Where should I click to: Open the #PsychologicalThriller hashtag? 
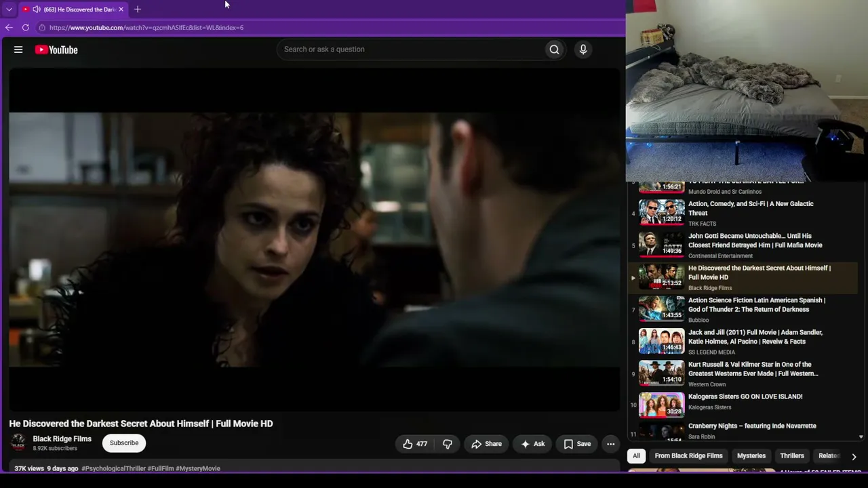point(113,468)
